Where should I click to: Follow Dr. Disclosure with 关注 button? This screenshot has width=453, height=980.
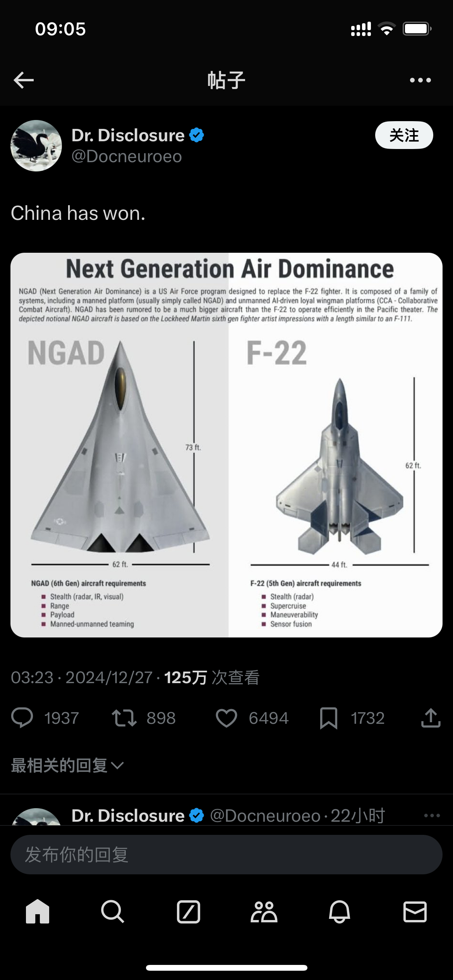coord(404,135)
